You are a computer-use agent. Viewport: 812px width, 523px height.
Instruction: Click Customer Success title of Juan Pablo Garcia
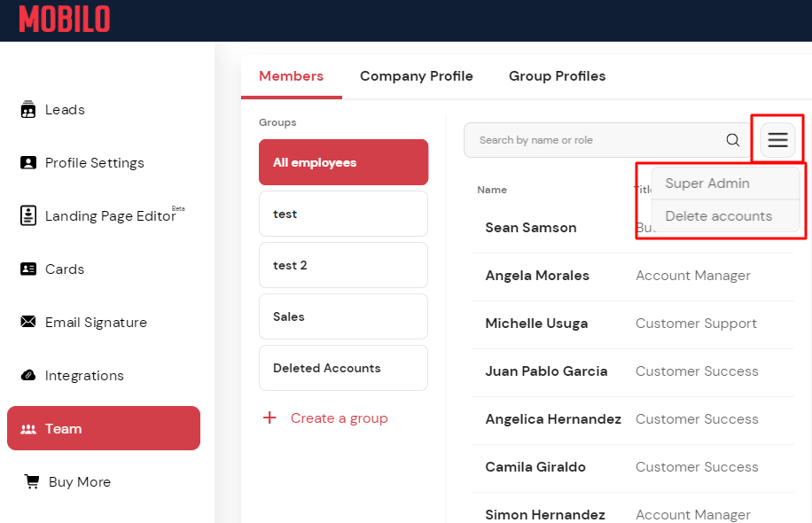tap(697, 371)
